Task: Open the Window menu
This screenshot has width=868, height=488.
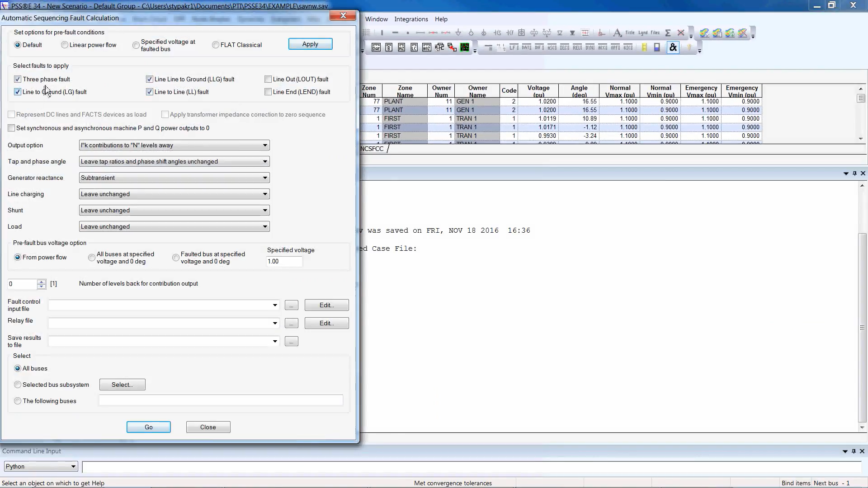Action: (376, 19)
